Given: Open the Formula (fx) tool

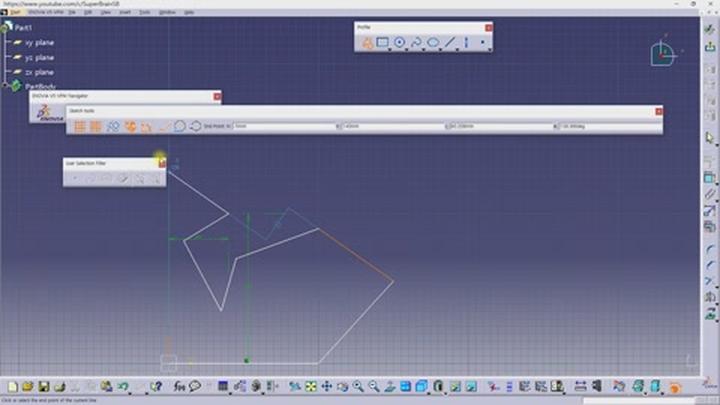Looking at the screenshot, I should point(179,387).
